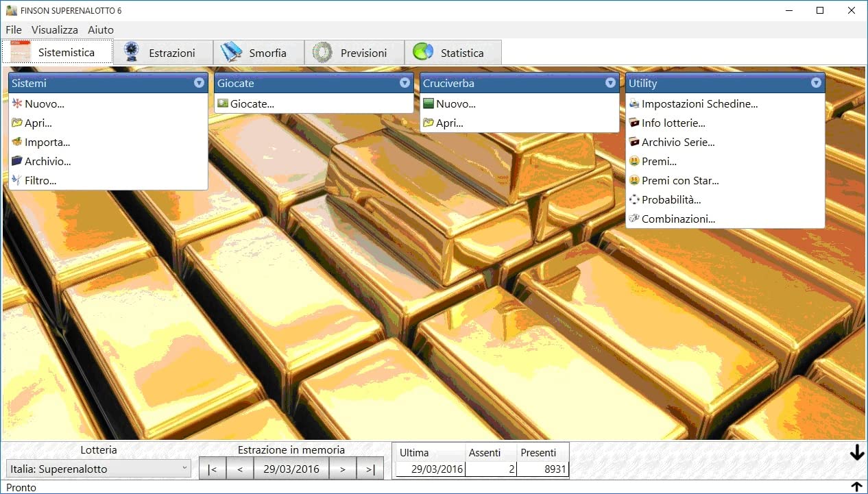Click the Previsioni tab icon
The height and width of the screenshot is (494, 868).
coord(323,52)
